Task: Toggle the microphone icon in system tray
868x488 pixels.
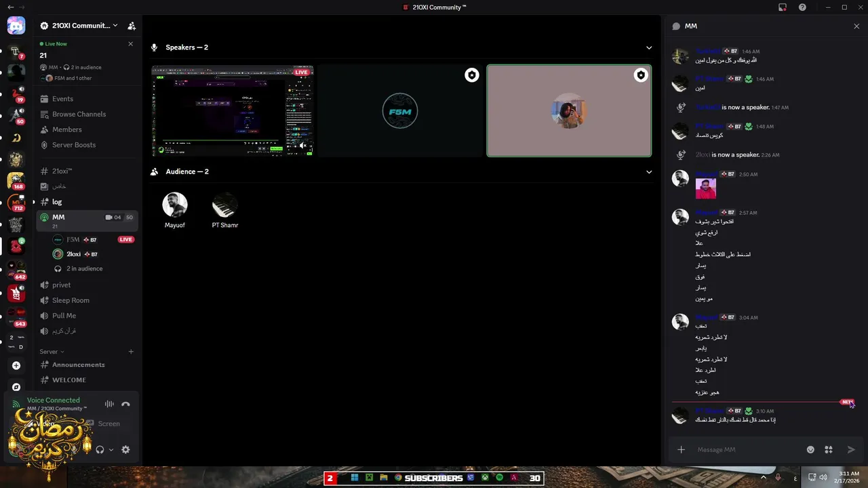Action: [778, 477]
